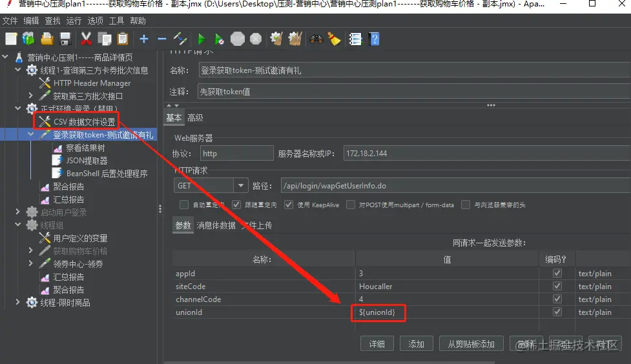
Task: Enable 对POST使用multipart / form-data checkbox
Action: (x=351, y=205)
